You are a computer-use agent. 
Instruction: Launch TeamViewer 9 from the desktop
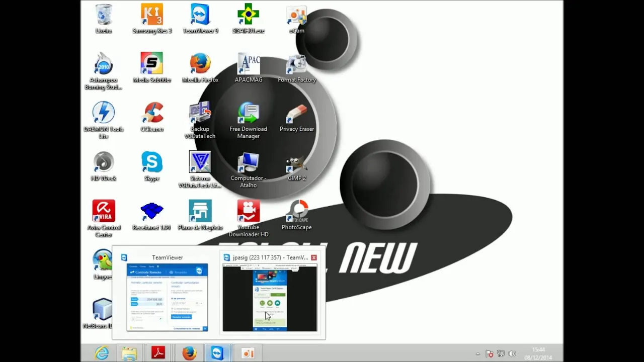(200, 19)
